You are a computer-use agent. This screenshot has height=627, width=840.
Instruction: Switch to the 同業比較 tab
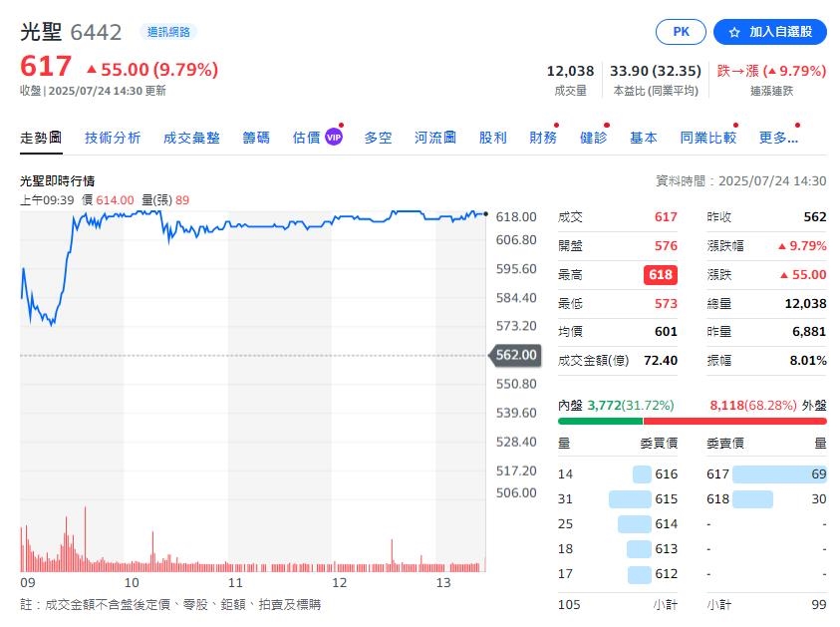(x=708, y=137)
